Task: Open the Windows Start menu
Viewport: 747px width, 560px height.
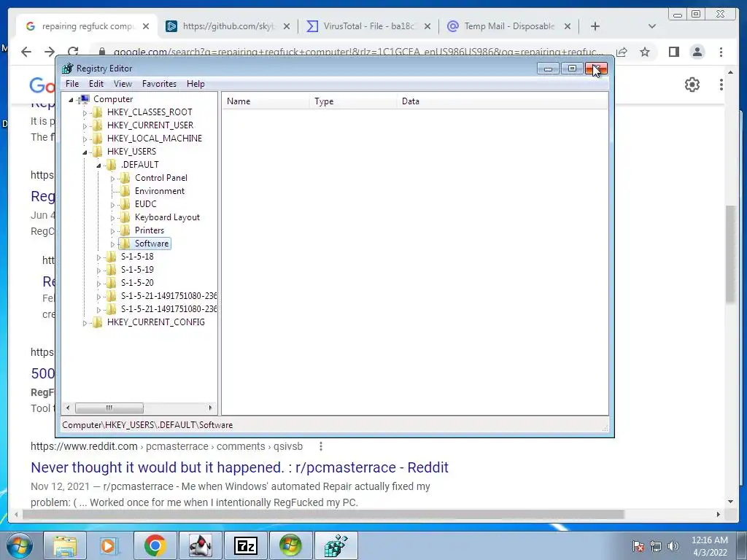Action: [19, 545]
